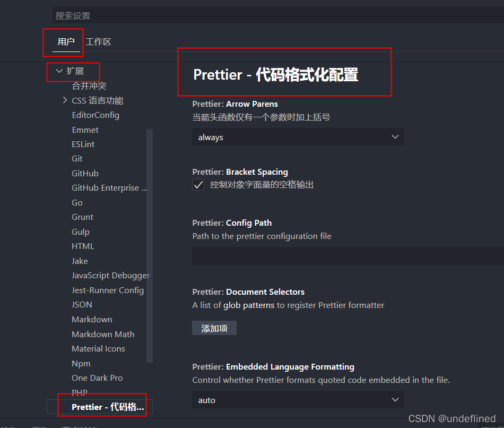
Task: Select Jest-Runner Config in the sidebar
Action: (x=108, y=290)
